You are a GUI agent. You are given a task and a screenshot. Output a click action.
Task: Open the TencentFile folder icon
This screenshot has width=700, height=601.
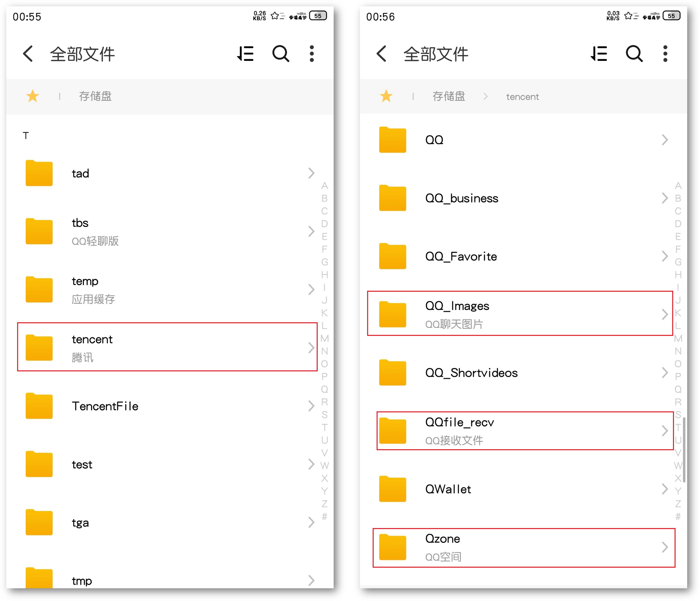[x=39, y=406]
